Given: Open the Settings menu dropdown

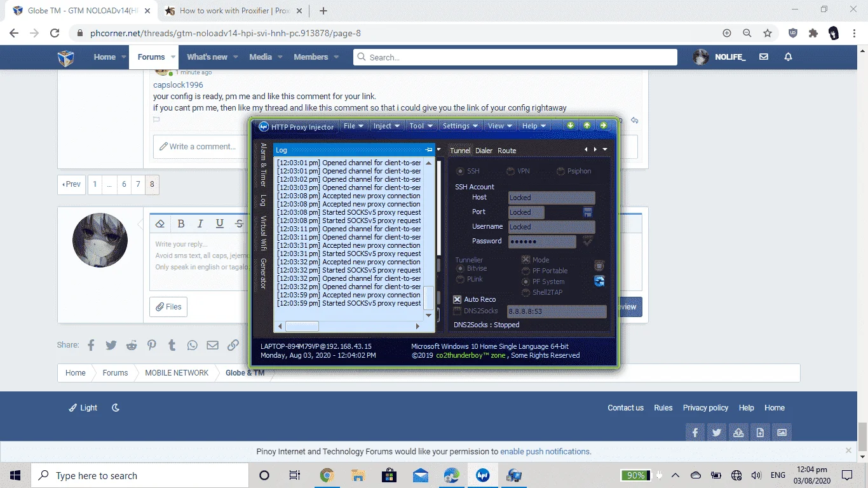Looking at the screenshot, I should click(460, 126).
